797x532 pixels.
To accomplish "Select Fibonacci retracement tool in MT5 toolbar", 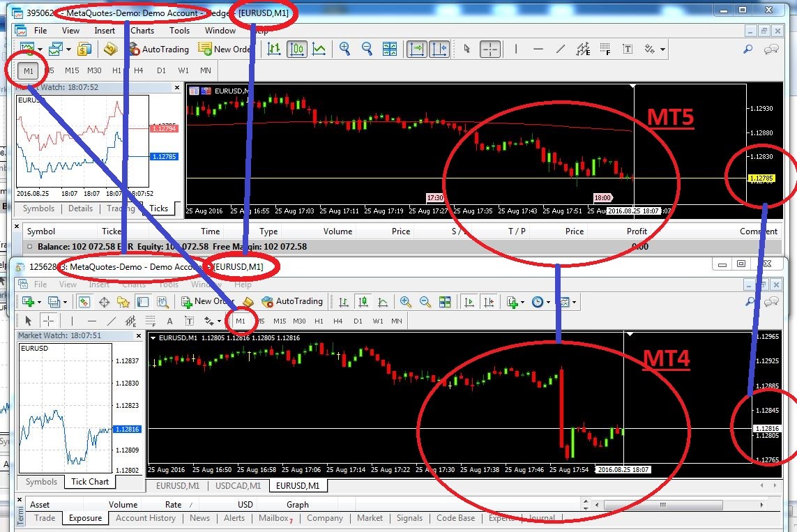I will coord(605,49).
